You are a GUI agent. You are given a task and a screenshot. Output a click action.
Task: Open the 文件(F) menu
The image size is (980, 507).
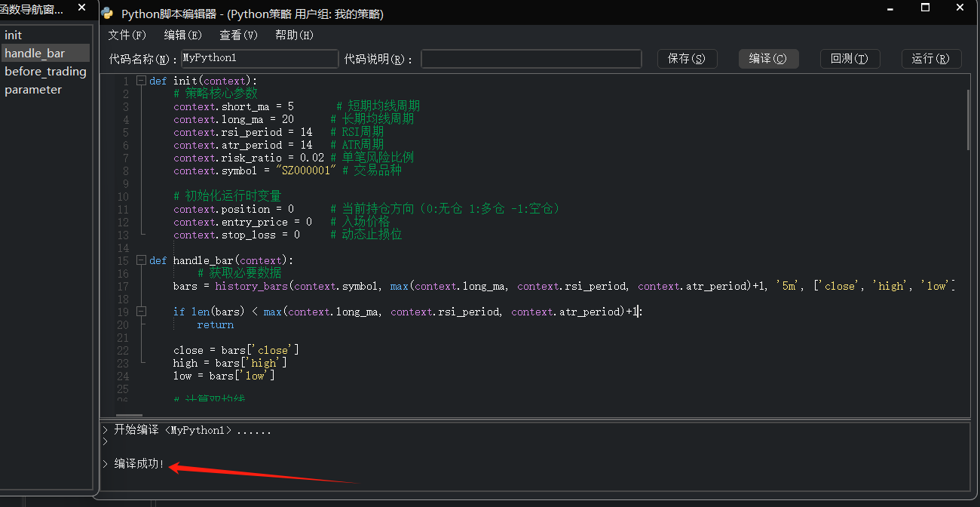click(x=127, y=35)
